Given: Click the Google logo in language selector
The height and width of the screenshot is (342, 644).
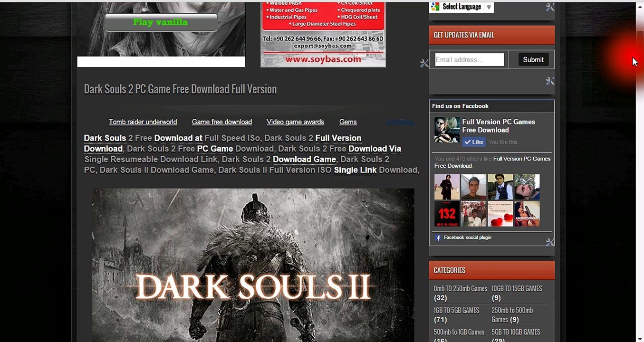Looking at the screenshot, I should 435,7.
